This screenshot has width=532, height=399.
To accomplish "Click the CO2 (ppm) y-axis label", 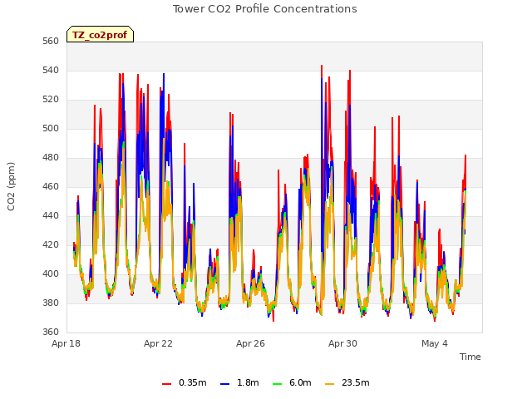I will click(11, 186).
